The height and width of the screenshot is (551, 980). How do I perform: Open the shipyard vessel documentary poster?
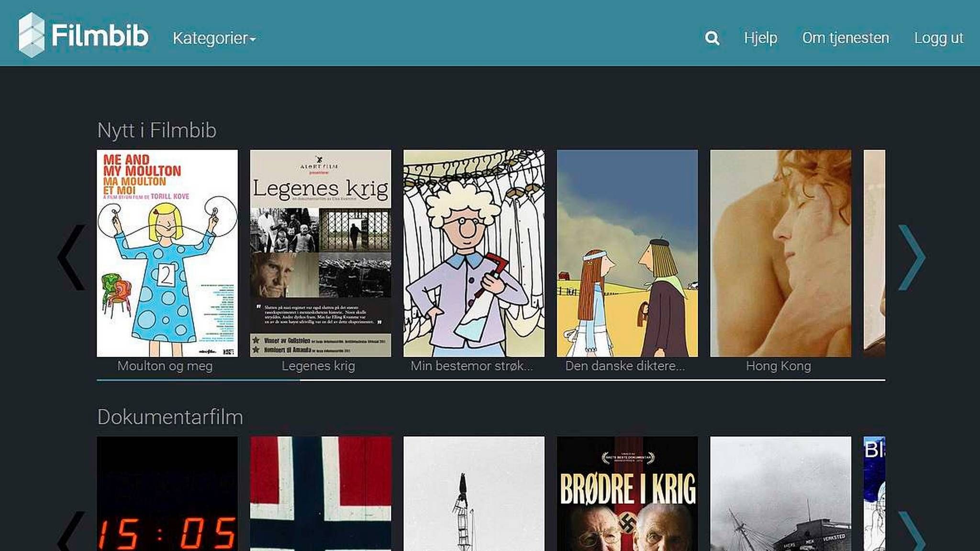(780, 494)
